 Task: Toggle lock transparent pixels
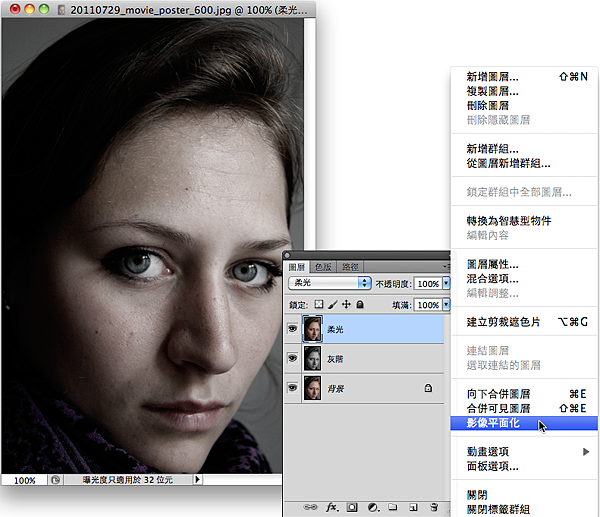319,304
